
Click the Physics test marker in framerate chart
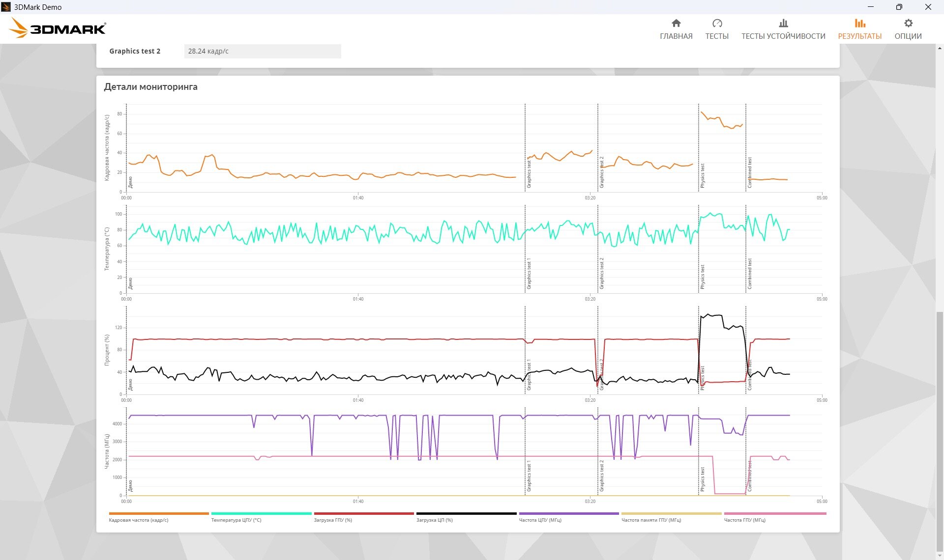pyautogui.click(x=702, y=175)
